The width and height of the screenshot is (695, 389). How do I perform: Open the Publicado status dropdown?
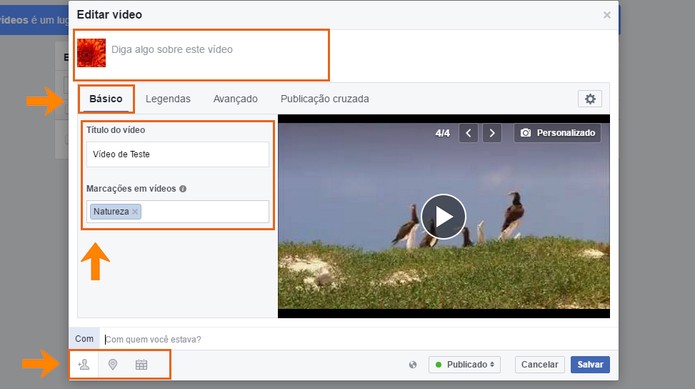465,365
